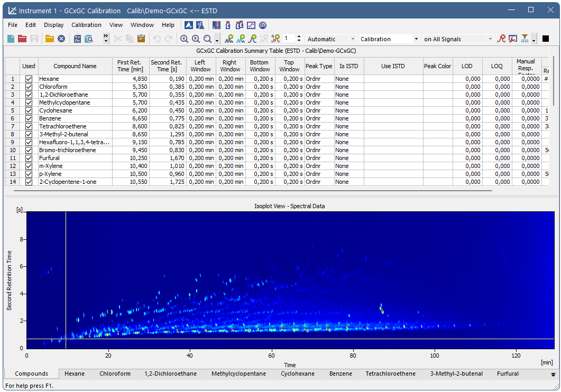Viewport: 561px width, 392px height.
Task: Toggle Used checkbox for Furfural
Action: pyautogui.click(x=29, y=158)
